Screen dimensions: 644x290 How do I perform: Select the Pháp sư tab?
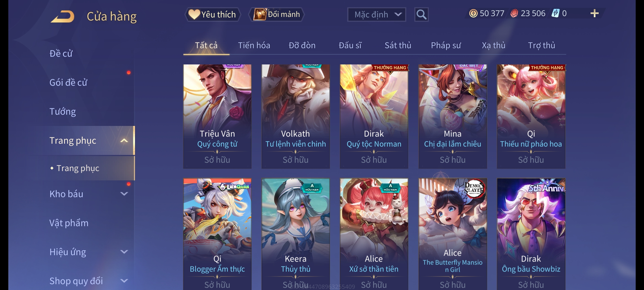tap(446, 45)
